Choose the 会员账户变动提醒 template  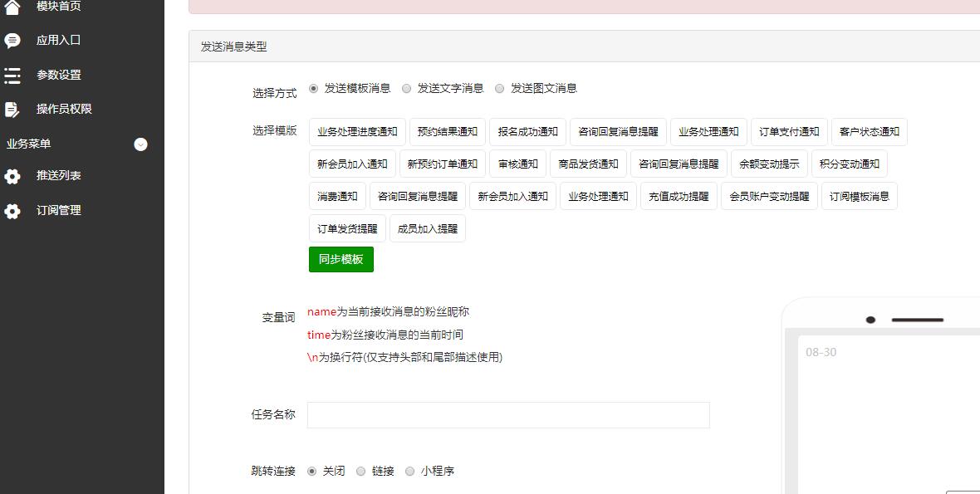tap(769, 196)
